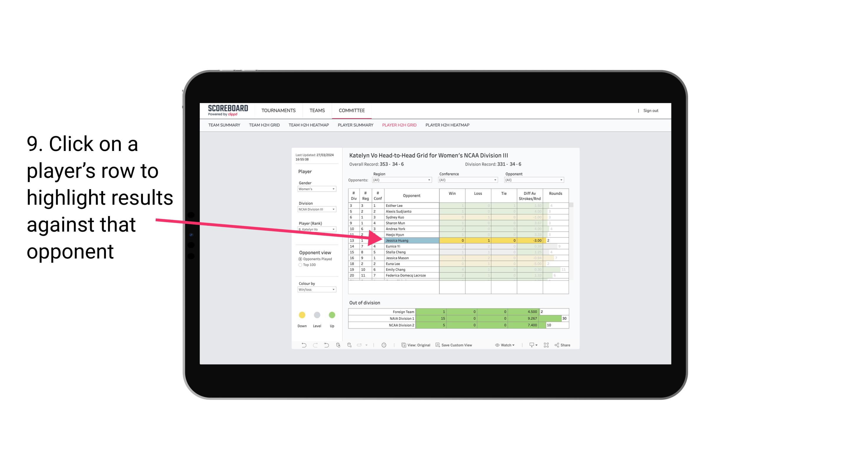Click the PLAYER SUMMARY tab

coord(355,126)
